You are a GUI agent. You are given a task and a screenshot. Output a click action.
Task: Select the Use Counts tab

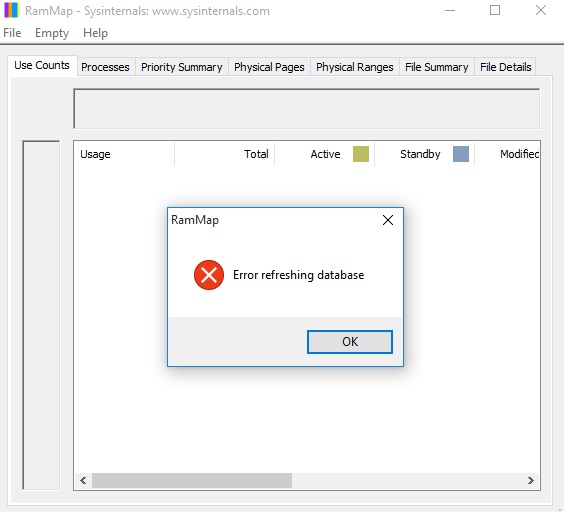42,65
